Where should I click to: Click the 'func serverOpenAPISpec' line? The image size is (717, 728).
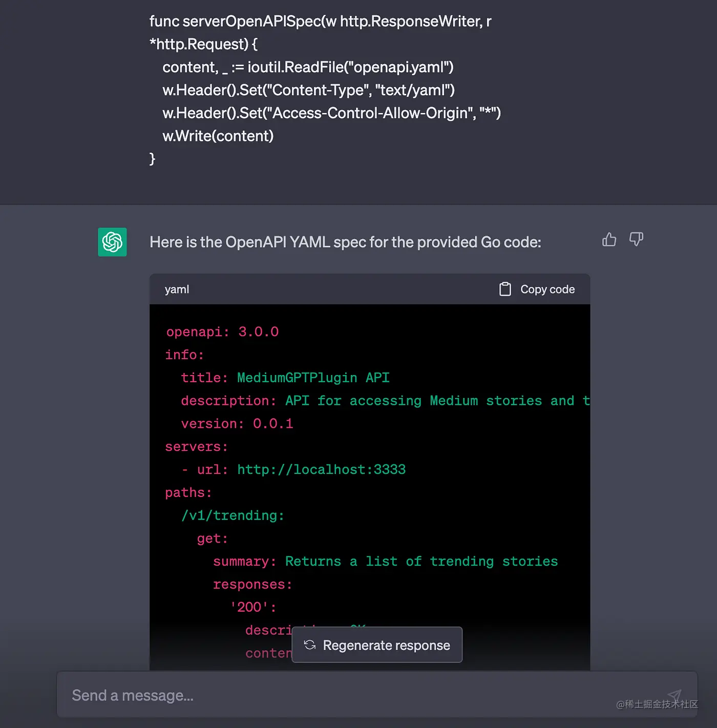pyautogui.click(x=320, y=22)
